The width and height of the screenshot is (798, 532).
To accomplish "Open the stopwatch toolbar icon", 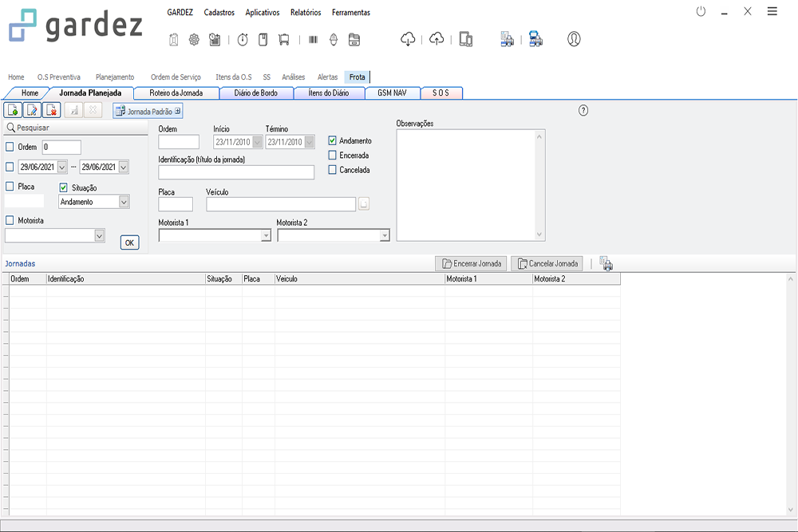I will 243,40.
